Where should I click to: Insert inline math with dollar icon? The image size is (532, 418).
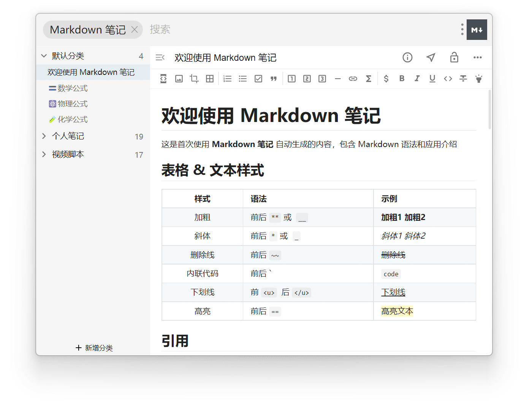(x=386, y=79)
